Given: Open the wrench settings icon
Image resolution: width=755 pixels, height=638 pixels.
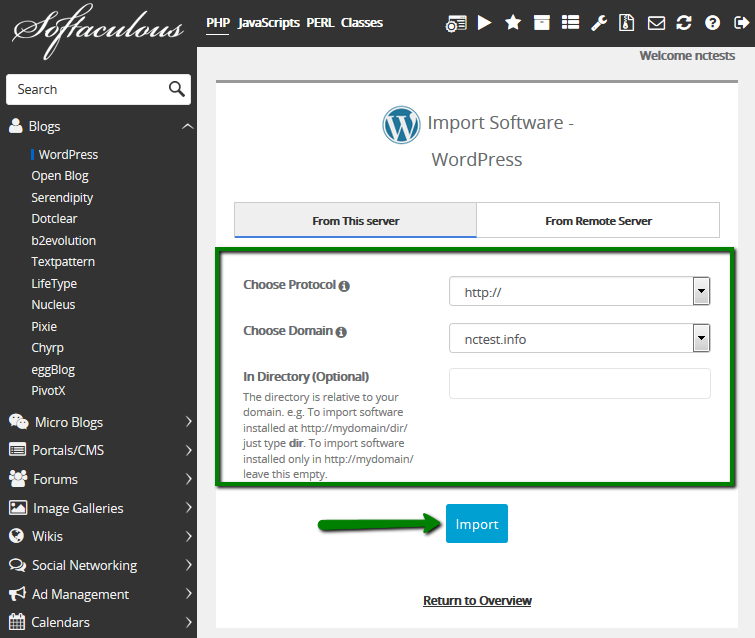Looking at the screenshot, I should (x=599, y=22).
